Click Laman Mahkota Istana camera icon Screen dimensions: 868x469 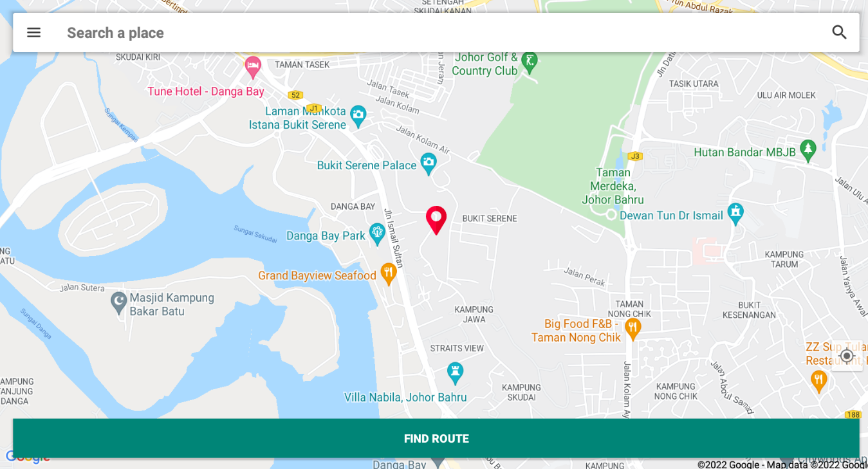[x=358, y=116]
